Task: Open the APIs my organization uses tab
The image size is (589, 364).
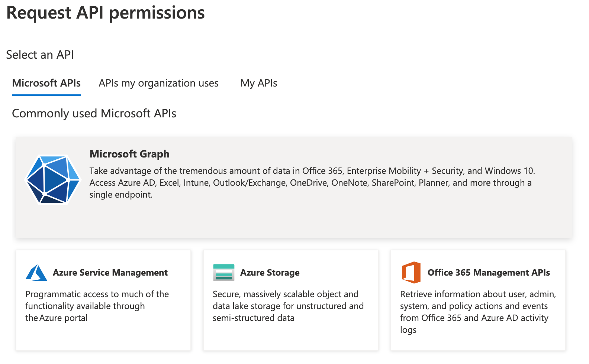Action: 159,83
